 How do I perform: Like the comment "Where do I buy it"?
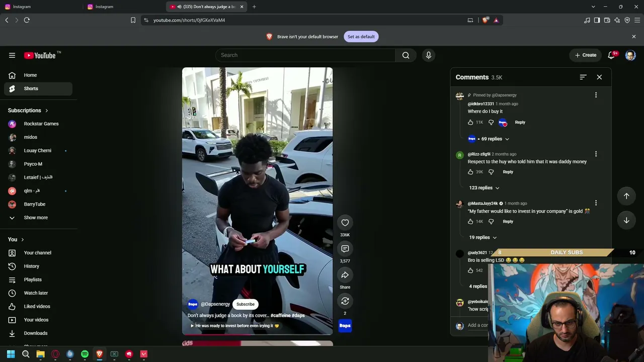[x=470, y=122]
